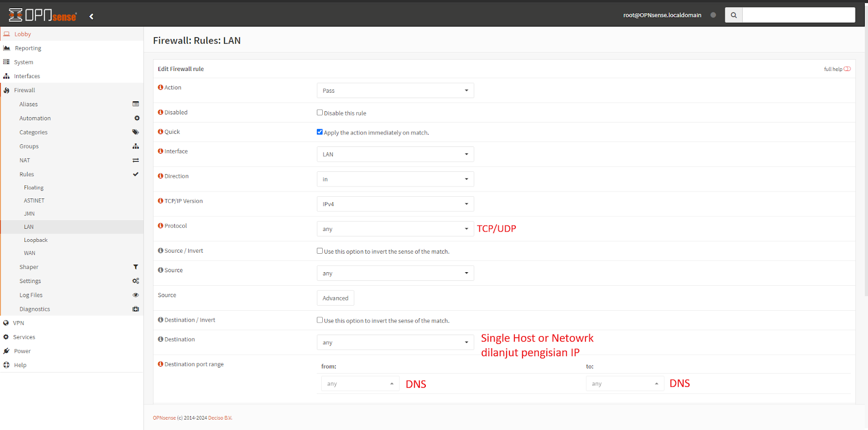Screen dimensions: 868x430
Task: Click the status indicator dot by hostname
Action: (713, 15)
